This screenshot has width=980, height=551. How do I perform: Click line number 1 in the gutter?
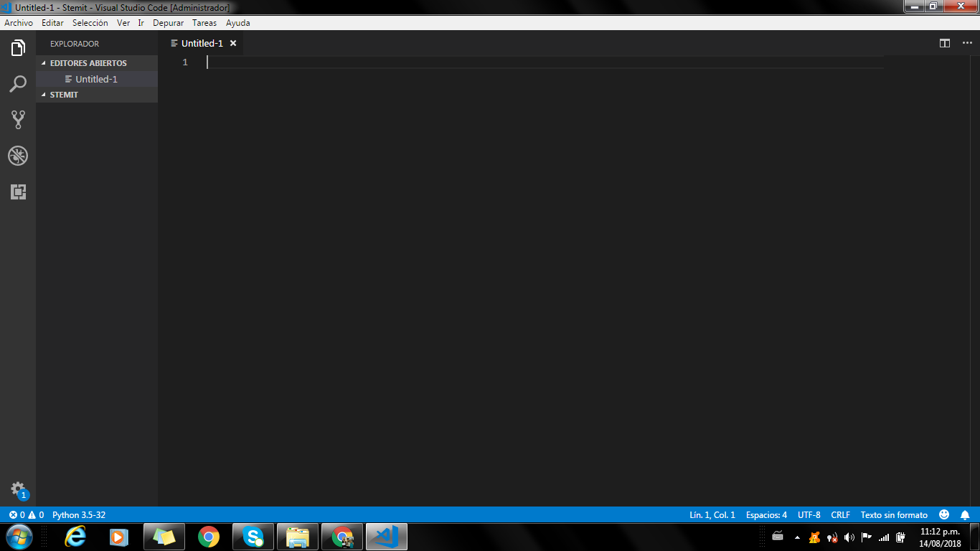tap(185, 62)
